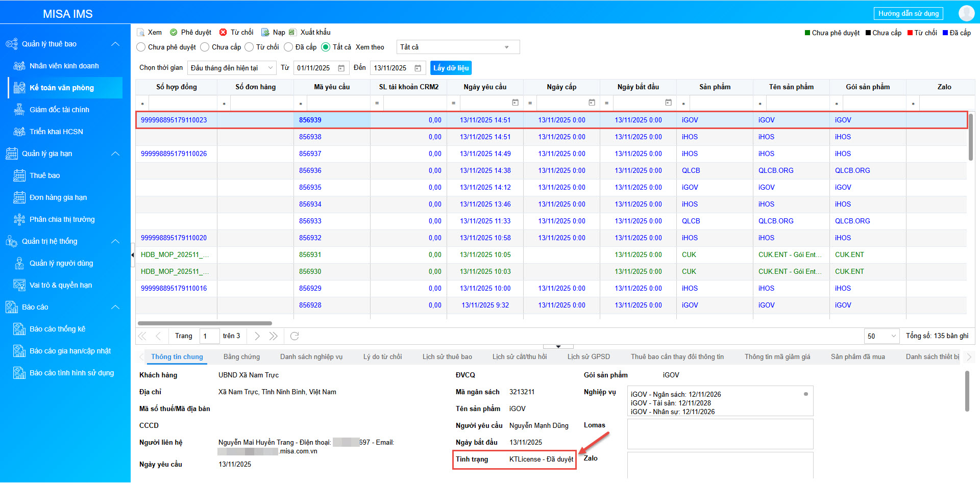The image size is (980, 485).
Task: Open the Lịch sử thuê bao tab
Action: pos(447,357)
